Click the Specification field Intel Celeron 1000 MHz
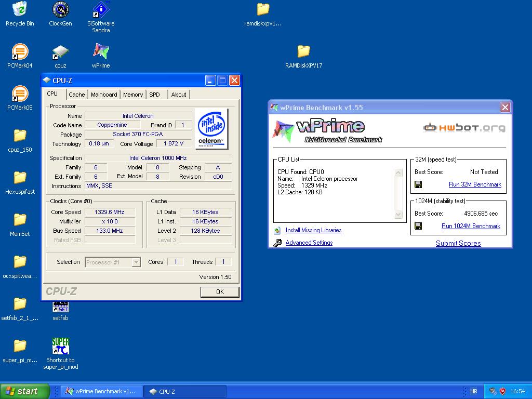The image size is (532, 399). (x=158, y=158)
